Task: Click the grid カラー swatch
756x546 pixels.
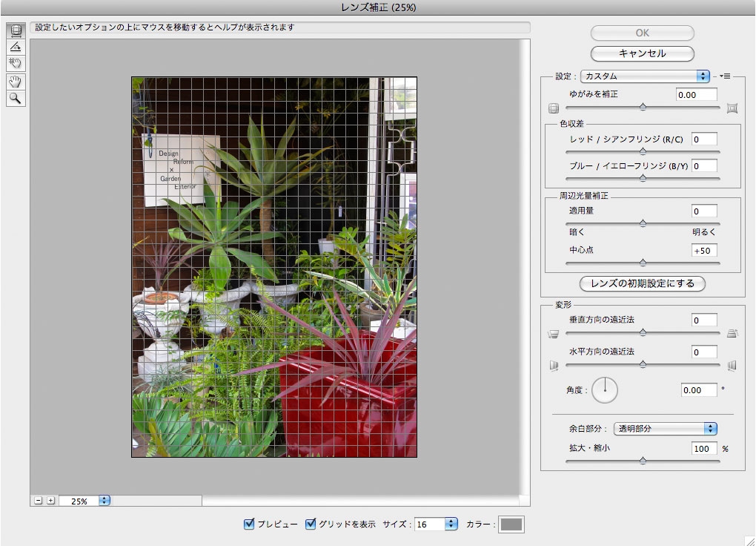Action: point(511,524)
